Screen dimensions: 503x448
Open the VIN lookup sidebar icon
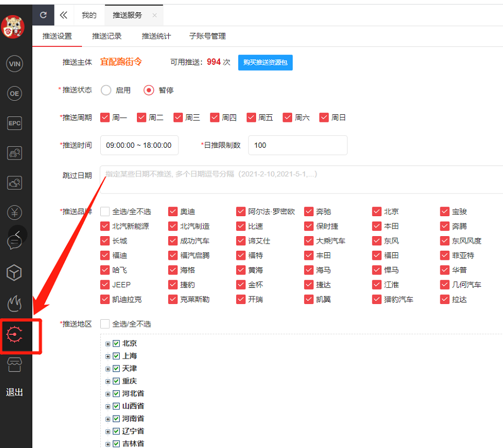[15, 64]
